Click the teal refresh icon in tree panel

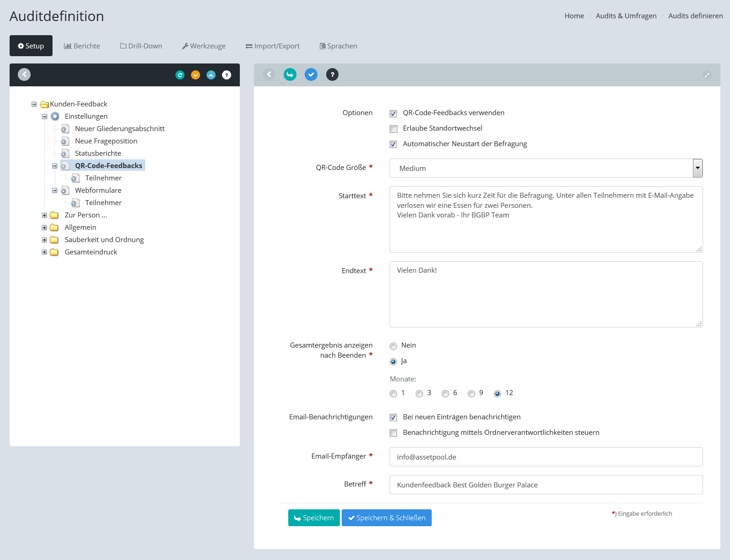coord(180,75)
